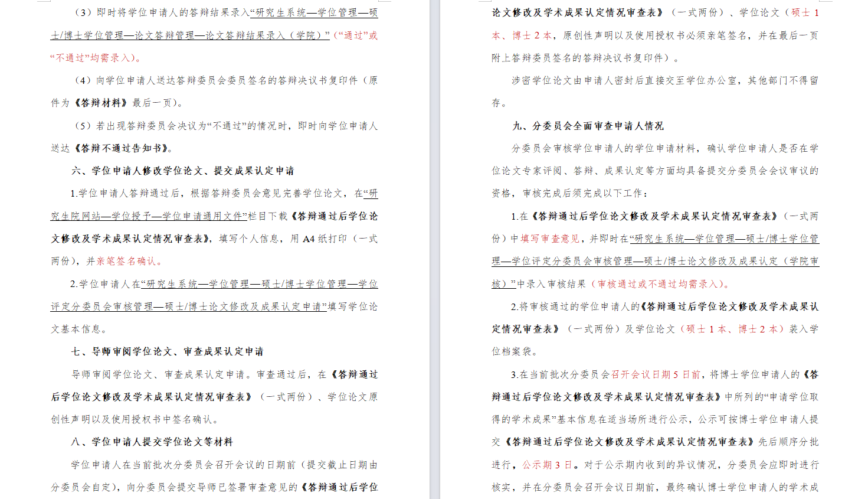Click the bold title 《答辩材料》
Image resolution: width=868 pixels, height=499 pixels.
coord(100,103)
